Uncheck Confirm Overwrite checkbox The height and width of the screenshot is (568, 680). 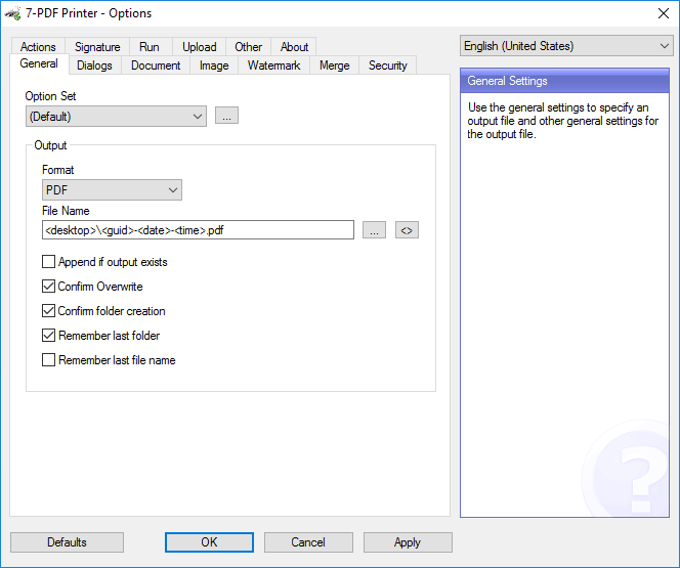point(49,287)
